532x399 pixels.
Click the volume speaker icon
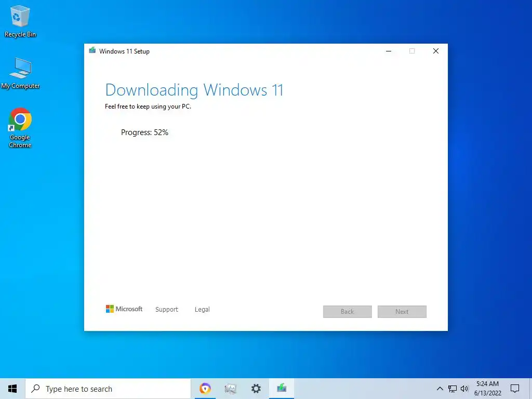(464, 389)
